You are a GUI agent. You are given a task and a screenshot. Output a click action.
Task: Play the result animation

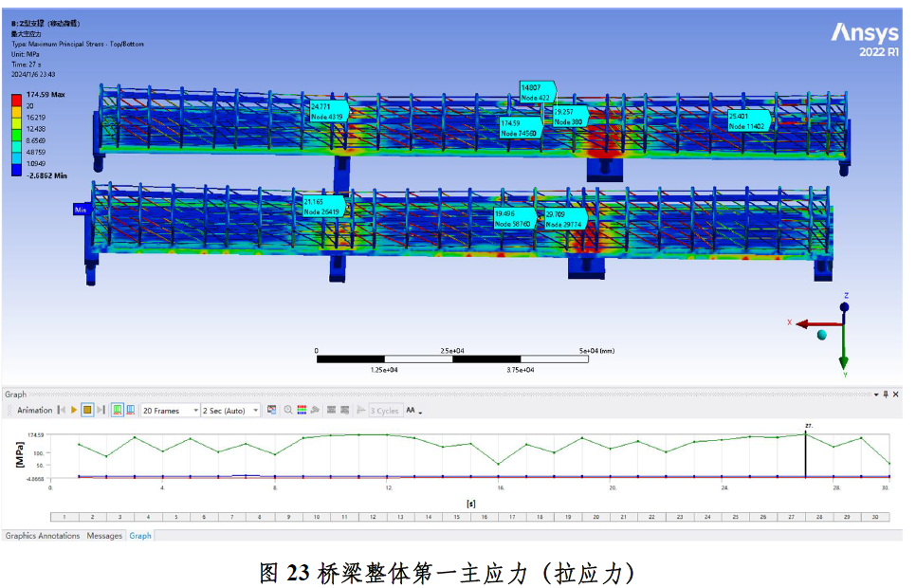(74, 411)
